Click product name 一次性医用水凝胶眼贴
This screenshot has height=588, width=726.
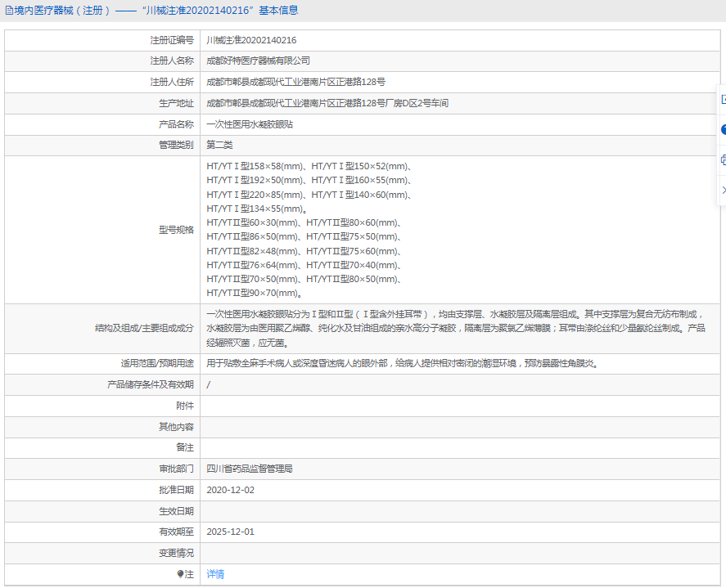[x=250, y=125]
